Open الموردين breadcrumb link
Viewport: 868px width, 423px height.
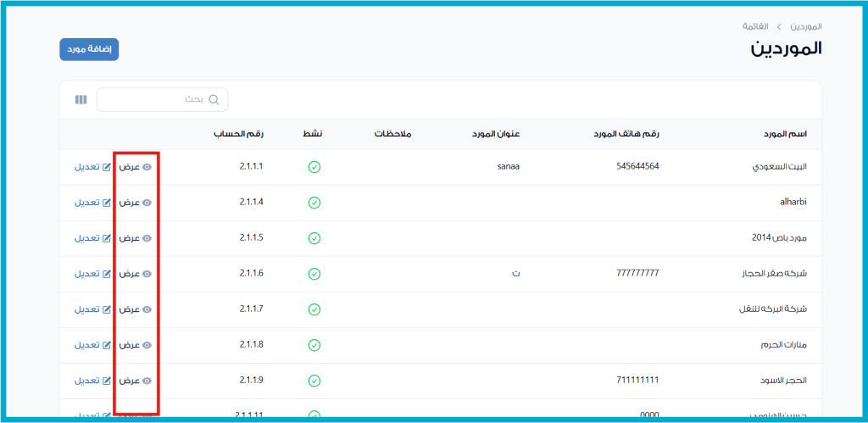[x=807, y=26]
